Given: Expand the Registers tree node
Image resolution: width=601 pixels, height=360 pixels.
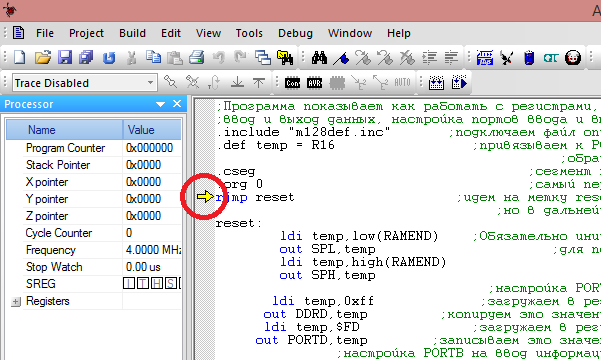Looking at the screenshot, I should [15, 302].
